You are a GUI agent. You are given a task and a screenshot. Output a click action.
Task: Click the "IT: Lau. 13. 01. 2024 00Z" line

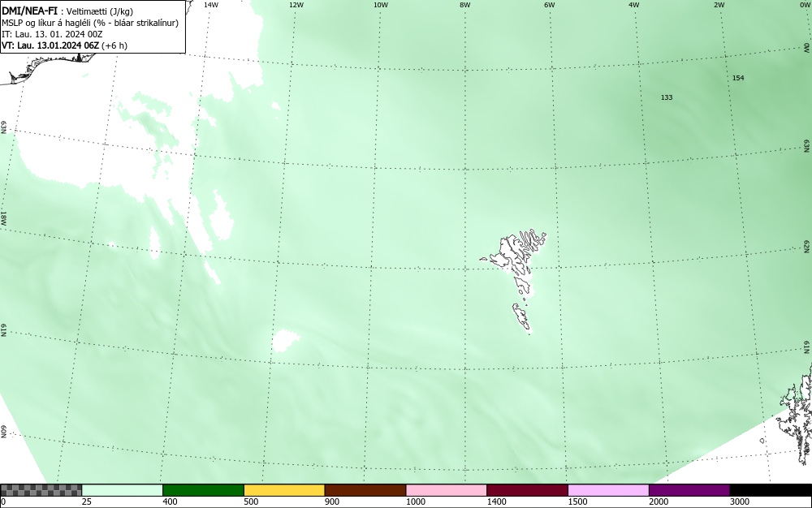pos(52,34)
